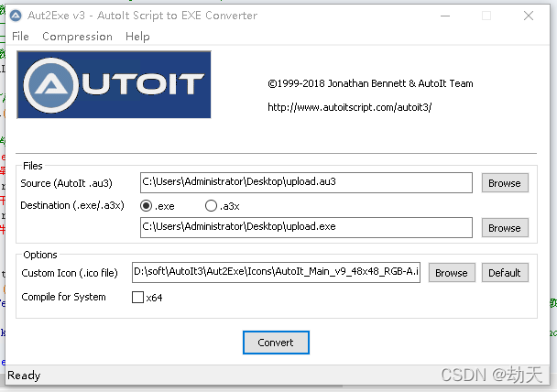
Task: Close the Aut2Exe window
Action: click(529, 16)
